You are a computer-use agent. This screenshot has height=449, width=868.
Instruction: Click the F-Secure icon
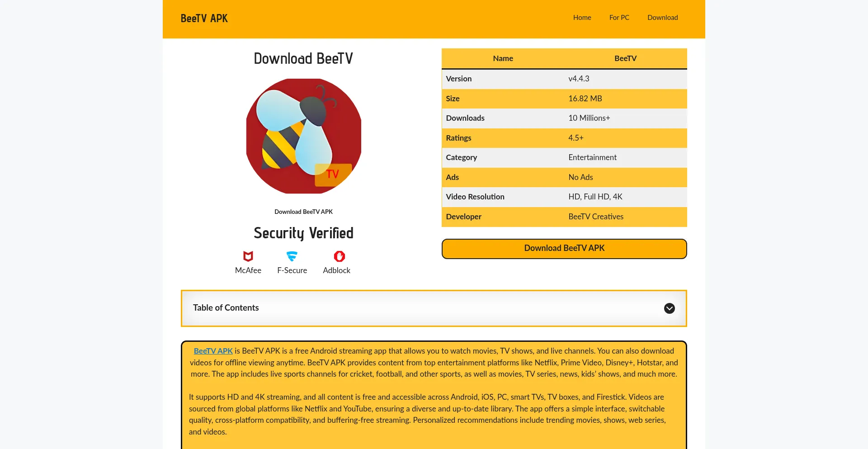click(x=292, y=256)
